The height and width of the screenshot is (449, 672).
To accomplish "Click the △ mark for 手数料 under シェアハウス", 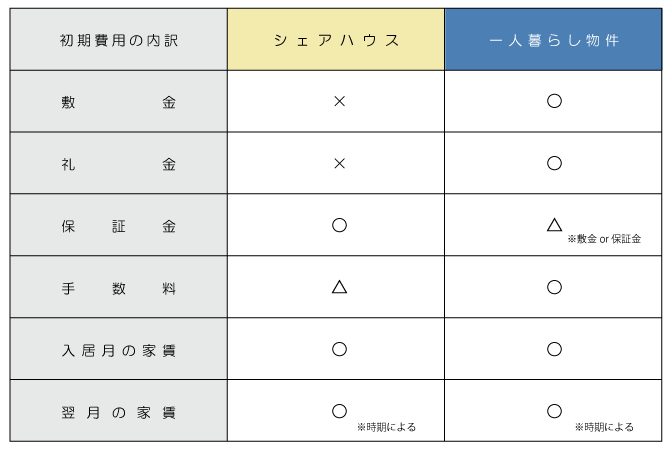I will pos(339,287).
